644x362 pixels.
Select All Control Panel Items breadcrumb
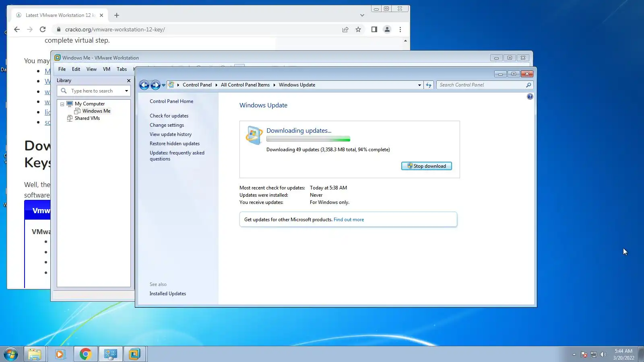click(x=245, y=85)
